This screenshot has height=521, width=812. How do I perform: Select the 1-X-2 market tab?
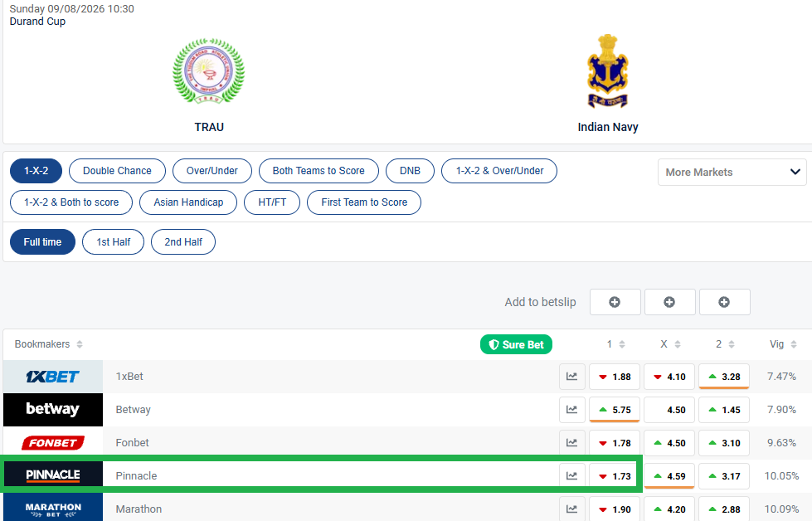pos(36,171)
